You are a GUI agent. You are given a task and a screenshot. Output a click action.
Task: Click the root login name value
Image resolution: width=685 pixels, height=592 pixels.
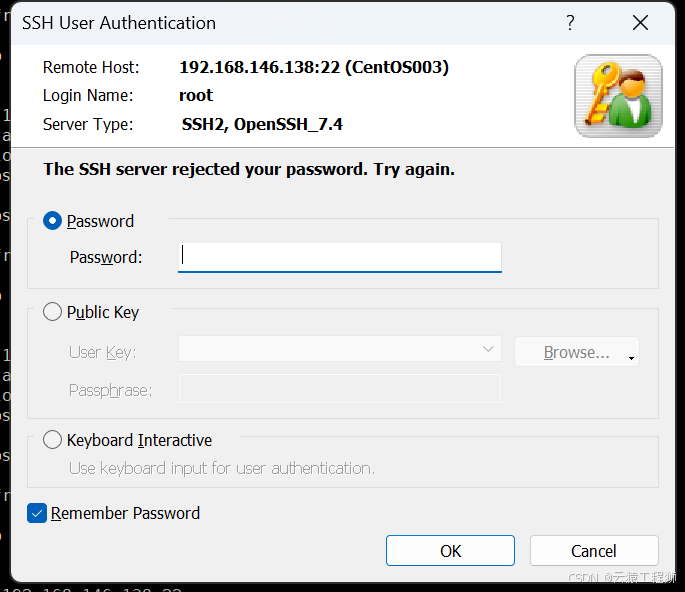point(196,95)
